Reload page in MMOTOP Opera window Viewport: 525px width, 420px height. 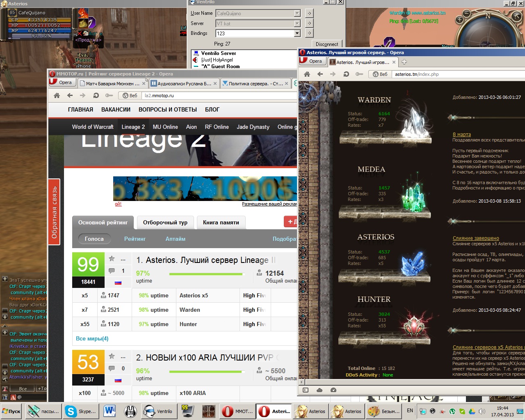(96, 96)
